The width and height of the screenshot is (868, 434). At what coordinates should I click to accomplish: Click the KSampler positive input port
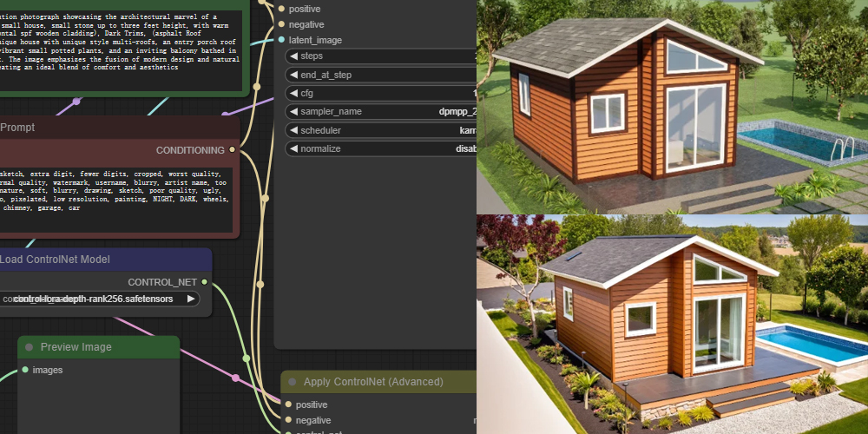(281, 9)
